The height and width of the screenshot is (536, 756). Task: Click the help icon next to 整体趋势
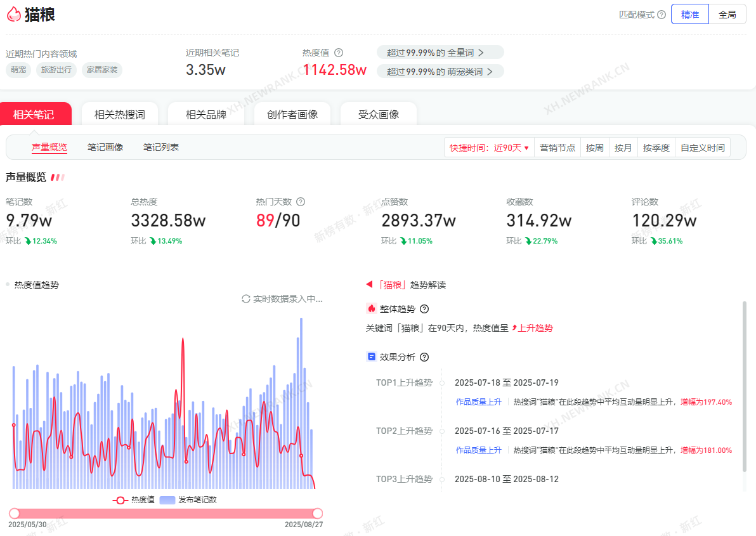click(424, 309)
